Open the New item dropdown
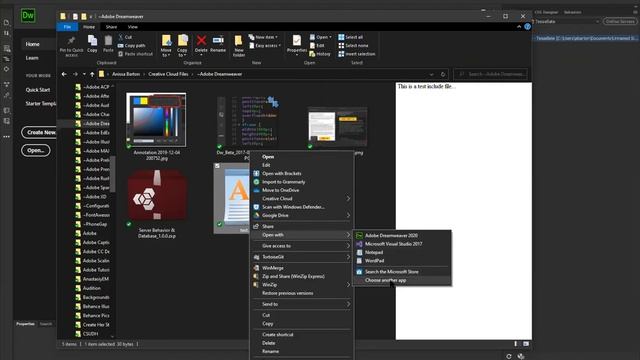This screenshot has width=640, height=360. click(x=263, y=37)
